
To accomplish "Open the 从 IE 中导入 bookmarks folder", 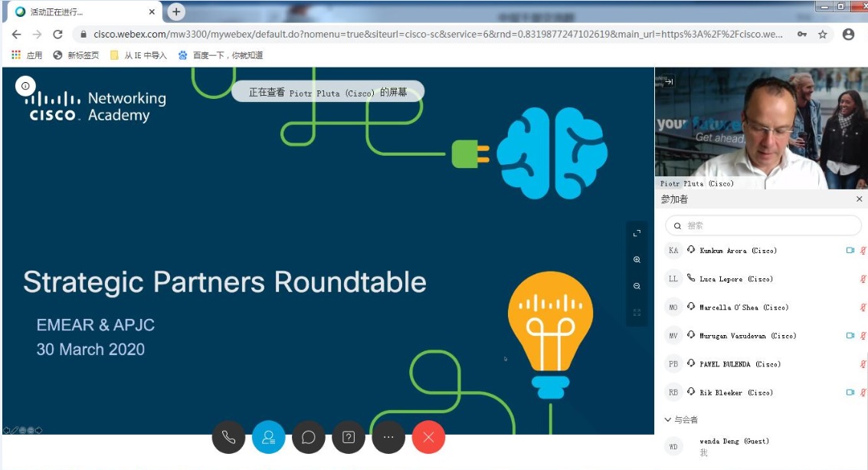I will pyautogui.click(x=139, y=55).
